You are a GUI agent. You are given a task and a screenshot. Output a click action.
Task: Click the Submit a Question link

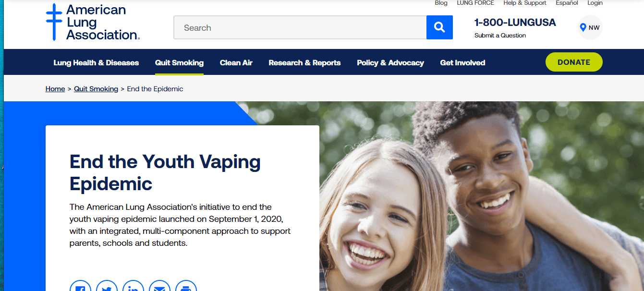(500, 36)
